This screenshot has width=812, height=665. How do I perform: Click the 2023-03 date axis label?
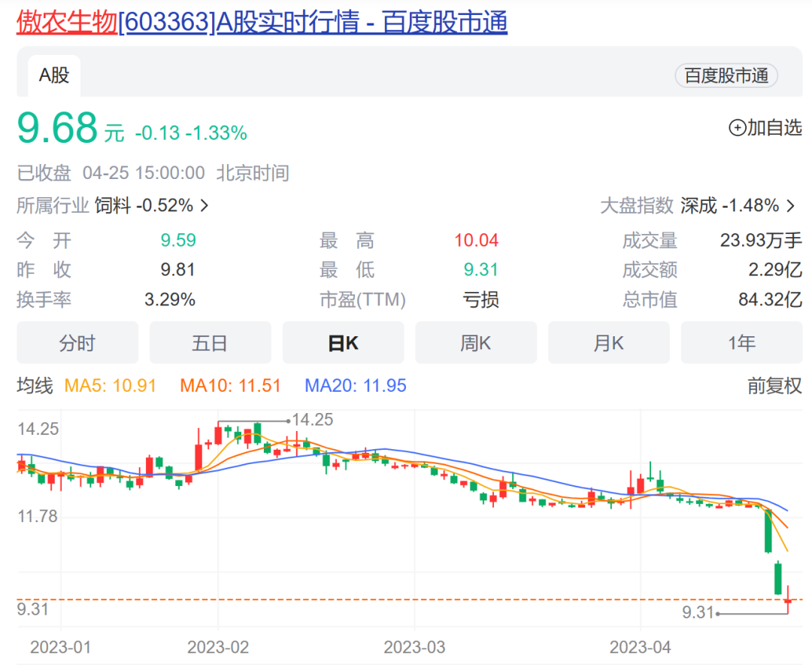[414, 648]
